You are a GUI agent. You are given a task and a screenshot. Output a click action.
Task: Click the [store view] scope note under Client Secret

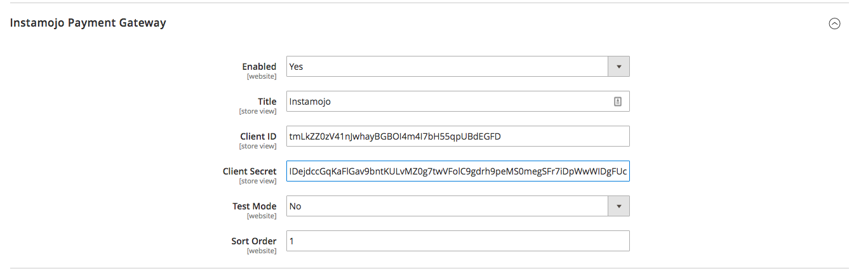(x=258, y=181)
